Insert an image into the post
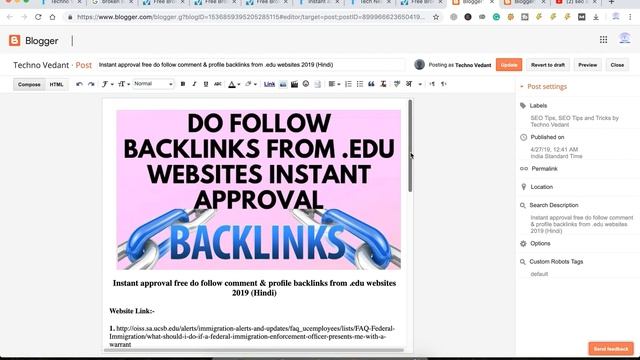Viewport: 640px width, 360px height. [283, 84]
